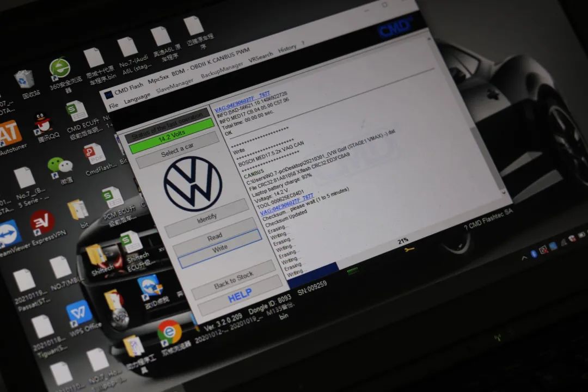Select the file icon ending in '车程序.bin'

(94, 58)
